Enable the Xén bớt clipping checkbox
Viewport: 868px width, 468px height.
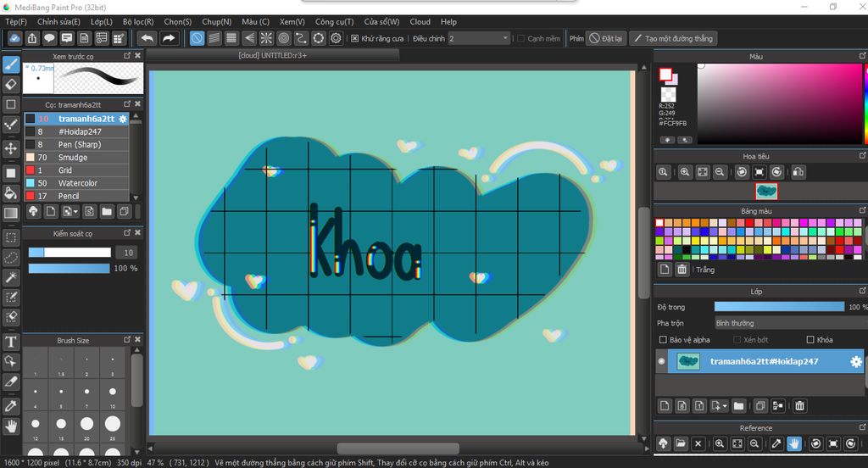[737, 339]
